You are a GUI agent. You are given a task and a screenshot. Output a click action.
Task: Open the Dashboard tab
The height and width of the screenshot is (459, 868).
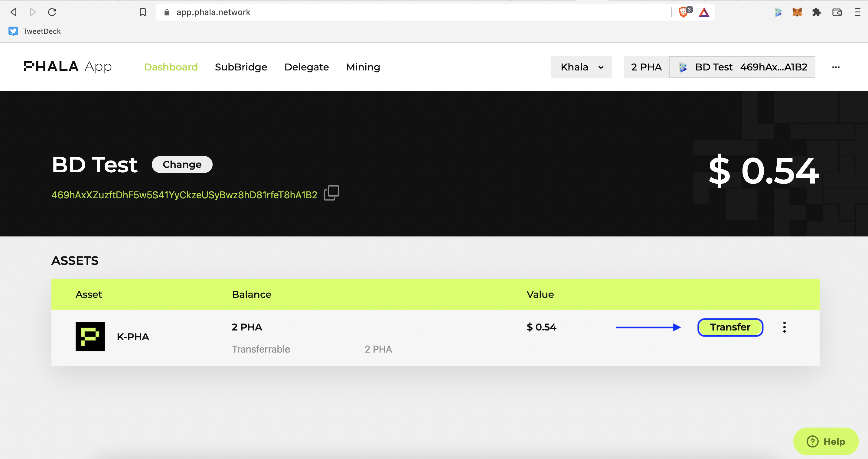[171, 67]
